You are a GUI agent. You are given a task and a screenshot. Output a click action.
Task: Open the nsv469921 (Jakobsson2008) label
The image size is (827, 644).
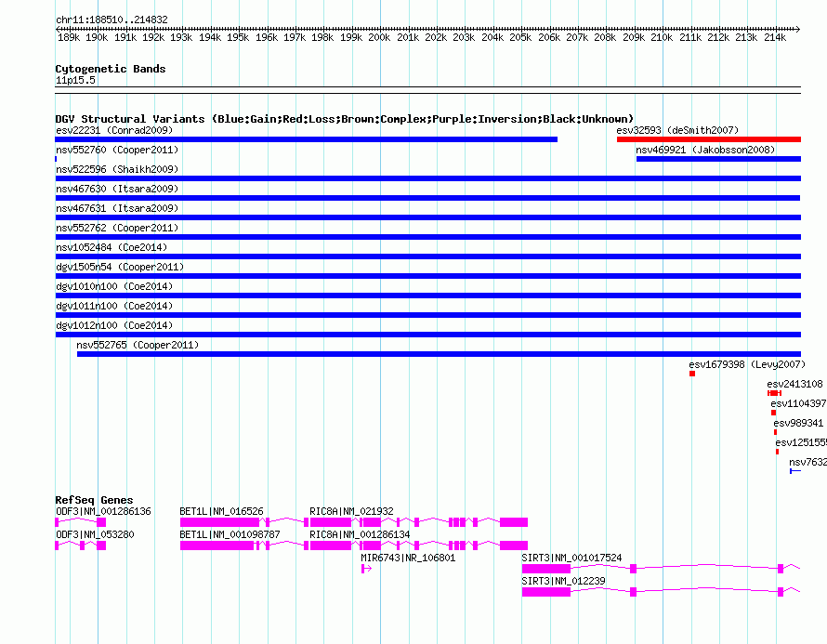pyautogui.click(x=705, y=150)
